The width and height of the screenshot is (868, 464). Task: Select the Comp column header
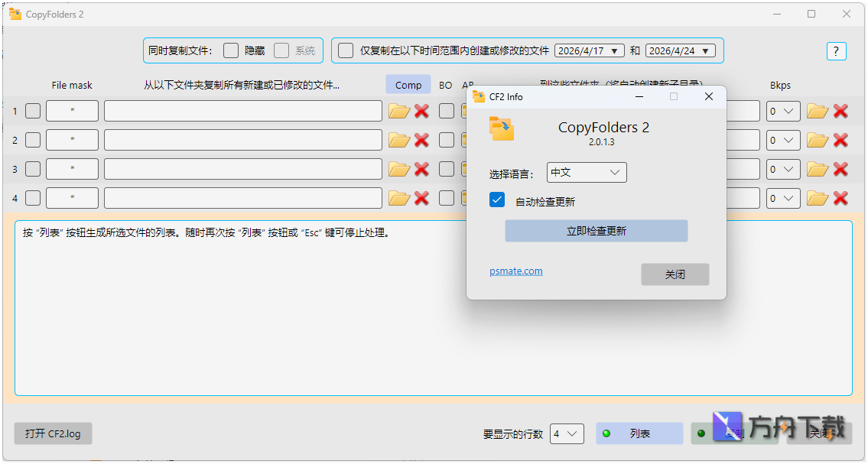tap(408, 84)
